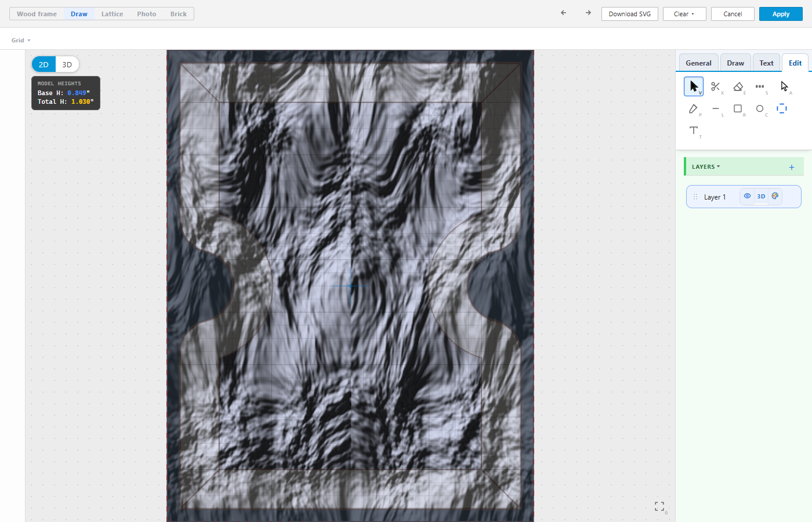Select the circle shape tool
The width and height of the screenshot is (812, 522).
coord(760,108)
